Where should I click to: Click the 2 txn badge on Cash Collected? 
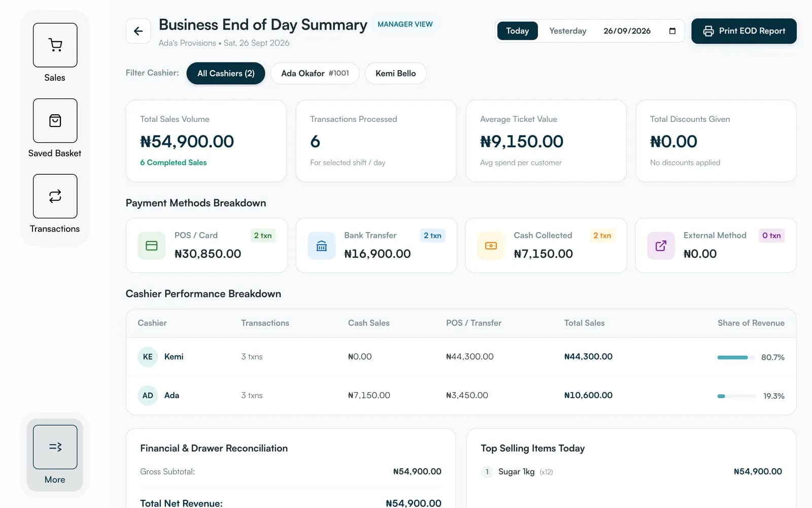click(x=602, y=235)
